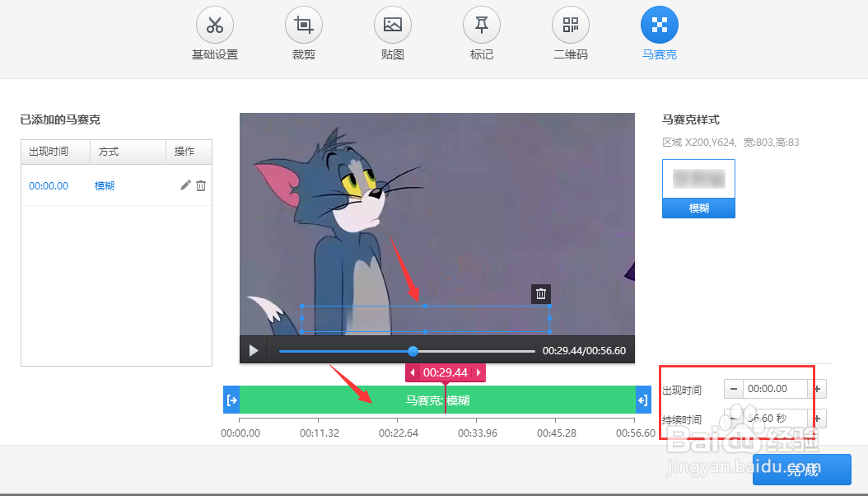The width and height of the screenshot is (868, 496).
Task: Click the mosaic clip start handle
Action: 232,400
